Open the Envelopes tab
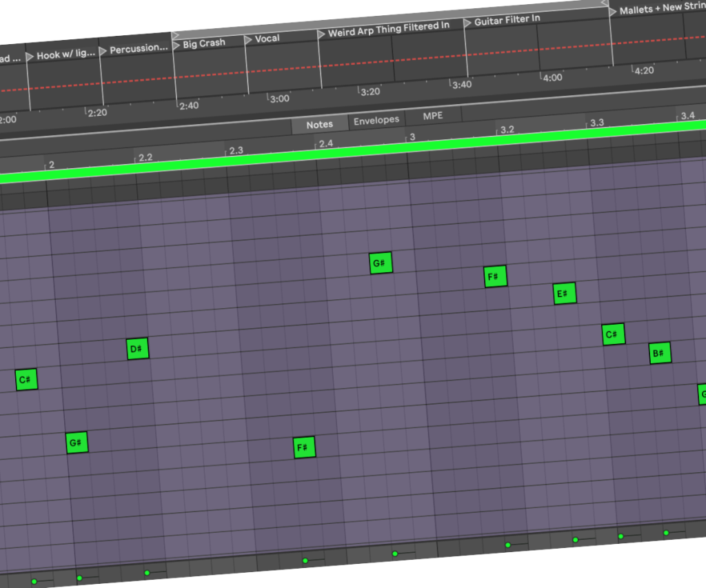The height and width of the screenshot is (588, 706). (x=376, y=120)
